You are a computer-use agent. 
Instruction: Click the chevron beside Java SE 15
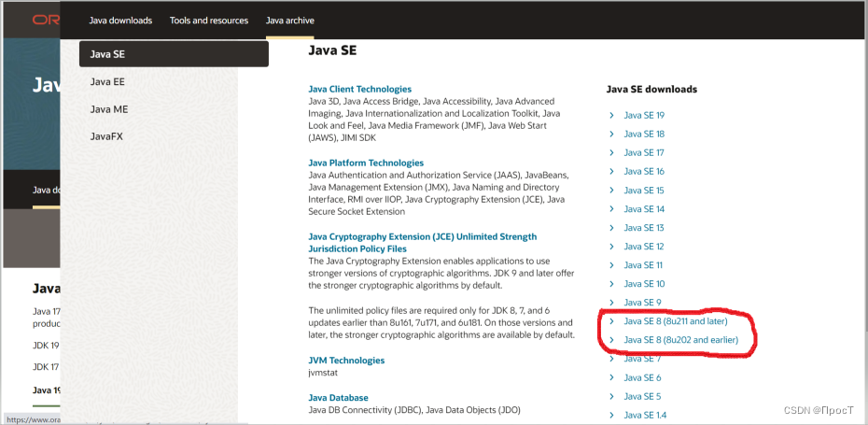click(x=611, y=191)
